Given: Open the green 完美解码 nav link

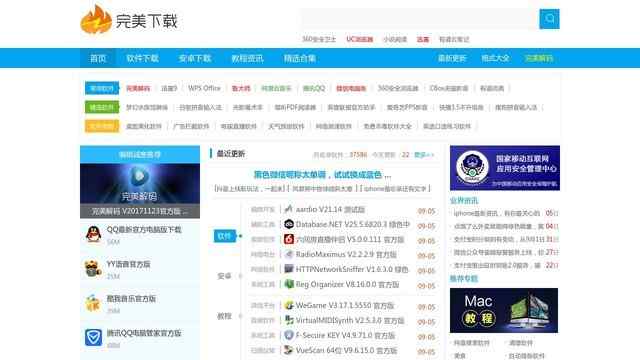Looking at the screenshot, I should [x=539, y=58].
